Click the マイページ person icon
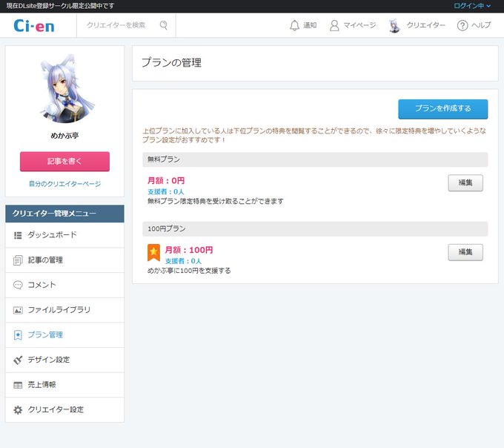This screenshot has width=504, height=448. click(334, 25)
